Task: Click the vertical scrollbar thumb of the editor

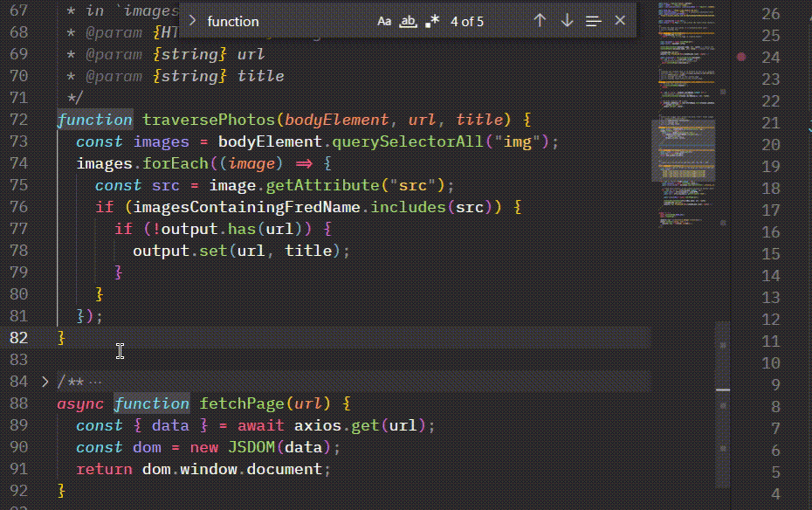Action: 723,404
